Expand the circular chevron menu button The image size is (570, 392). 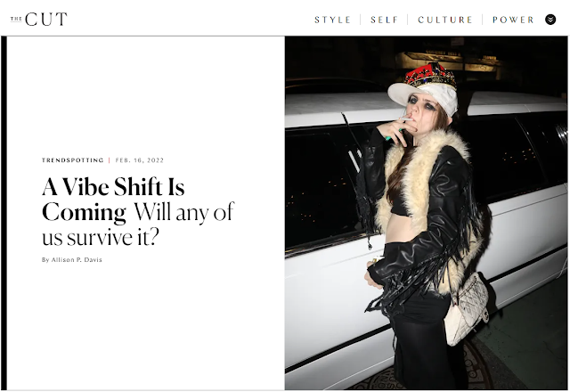(x=550, y=20)
